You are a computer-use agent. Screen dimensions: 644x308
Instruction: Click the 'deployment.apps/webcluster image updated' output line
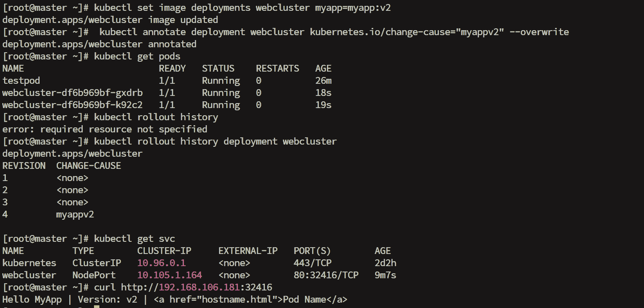click(110, 20)
